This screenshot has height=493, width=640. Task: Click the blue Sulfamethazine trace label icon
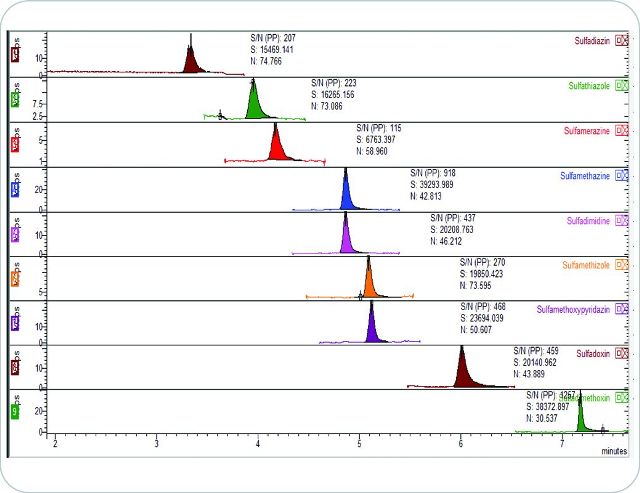(x=15, y=189)
